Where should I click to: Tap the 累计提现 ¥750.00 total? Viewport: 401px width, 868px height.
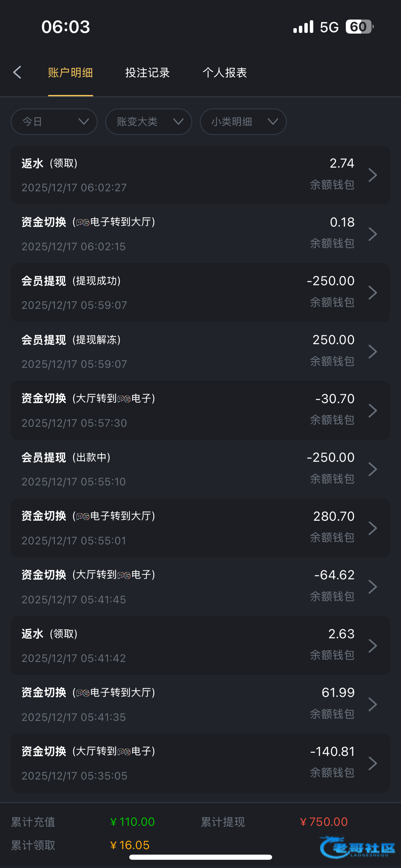(324, 822)
